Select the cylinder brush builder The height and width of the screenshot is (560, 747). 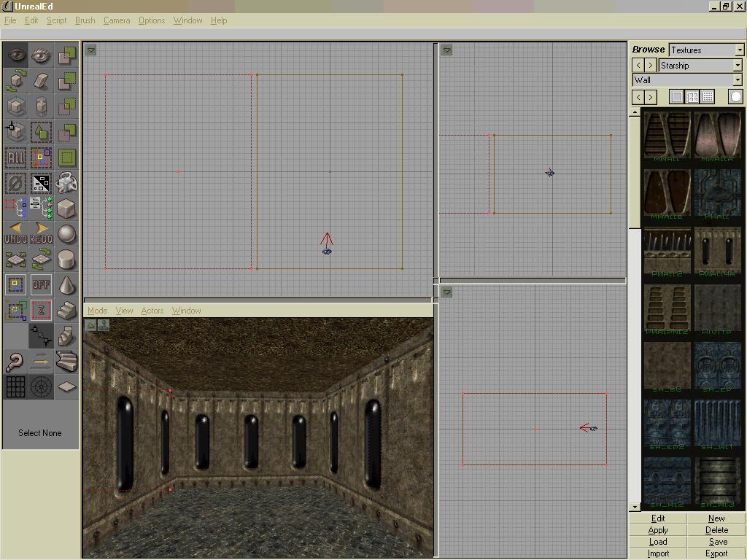click(x=66, y=259)
